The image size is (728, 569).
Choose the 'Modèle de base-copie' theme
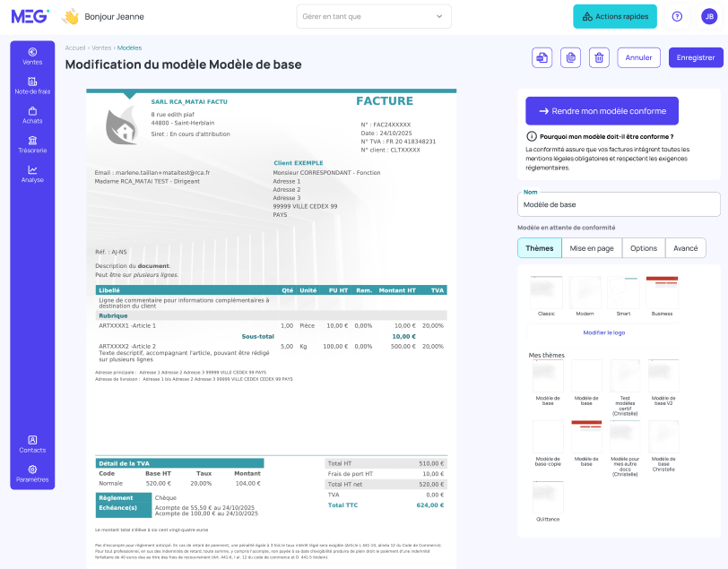(x=548, y=436)
